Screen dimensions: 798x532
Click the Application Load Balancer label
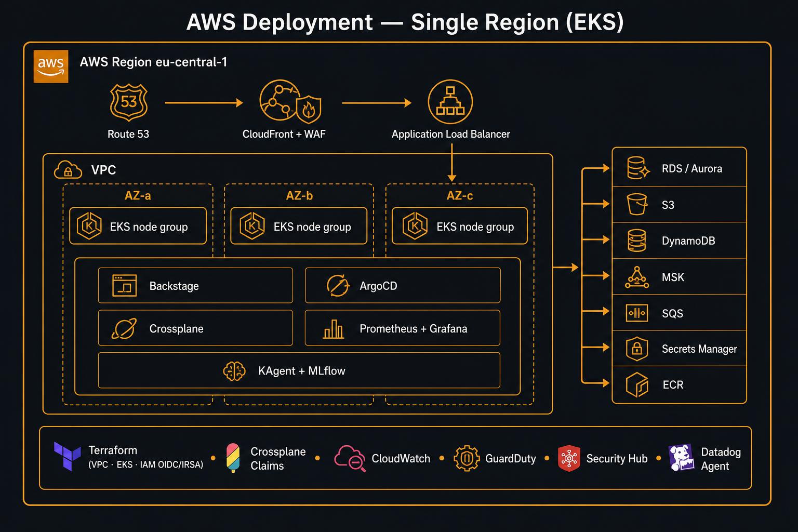click(451, 134)
